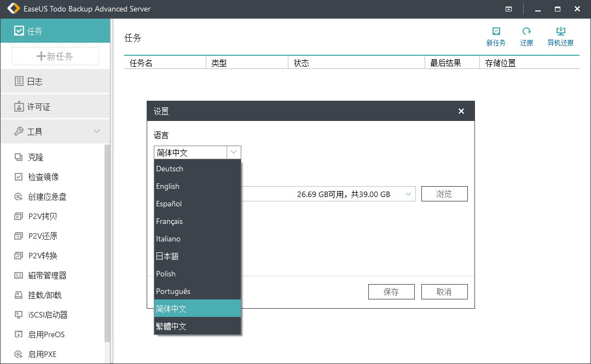Choose Português from language list
This screenshot has width=591, height=364.
[198, 291]
